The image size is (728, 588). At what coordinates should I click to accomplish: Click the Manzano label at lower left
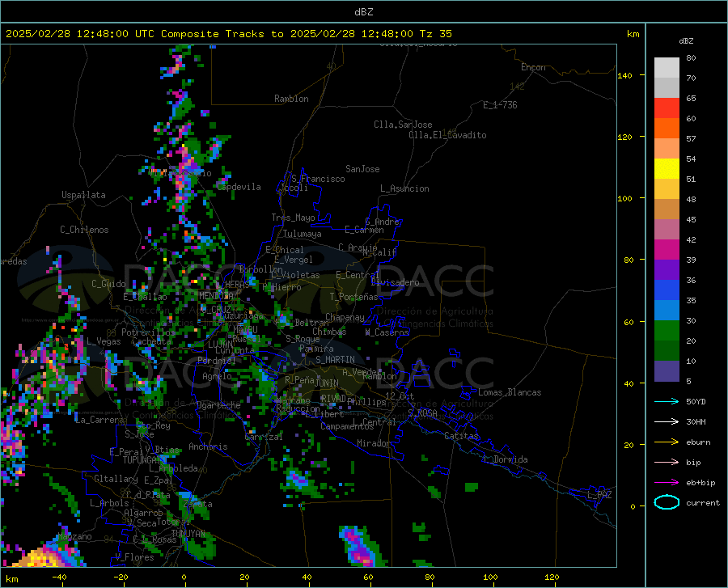coord(74,536)
